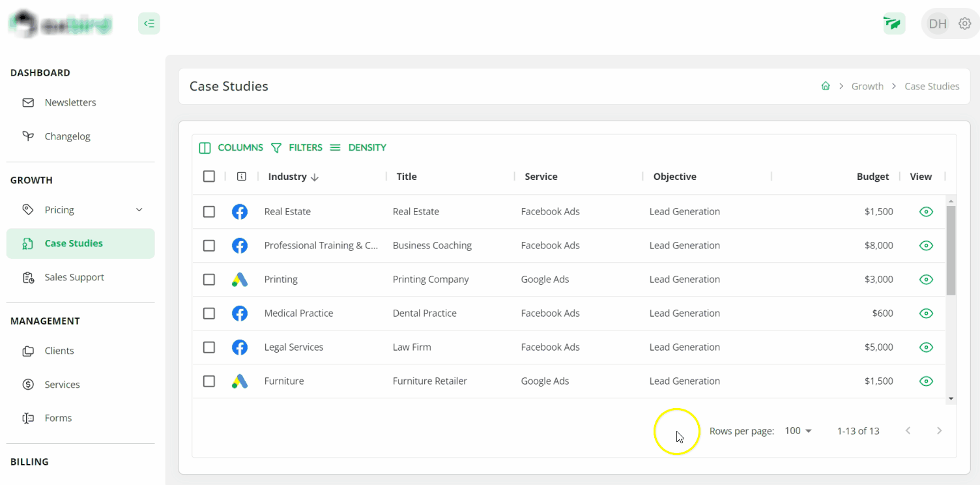Open Clients in the sidebar
Screen dimensions: 980x485
pyautogui.click(x=81, y=351)
